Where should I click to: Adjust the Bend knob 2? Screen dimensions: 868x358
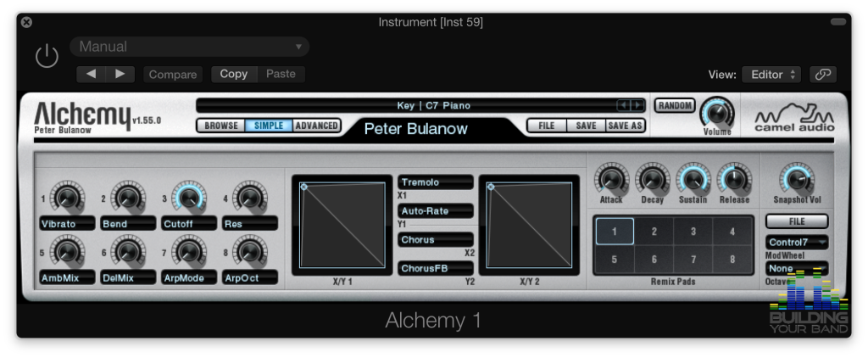point(128,196)
